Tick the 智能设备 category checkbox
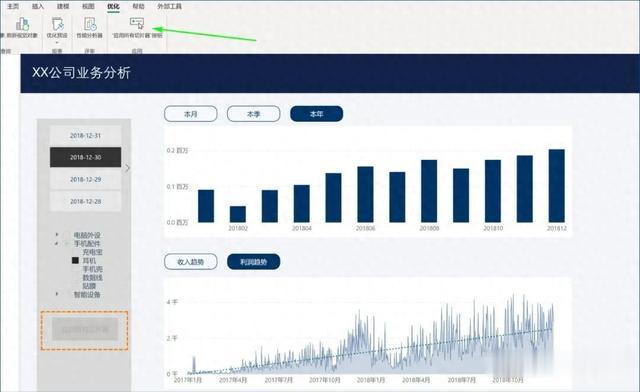640x392 pixels. 67,294
